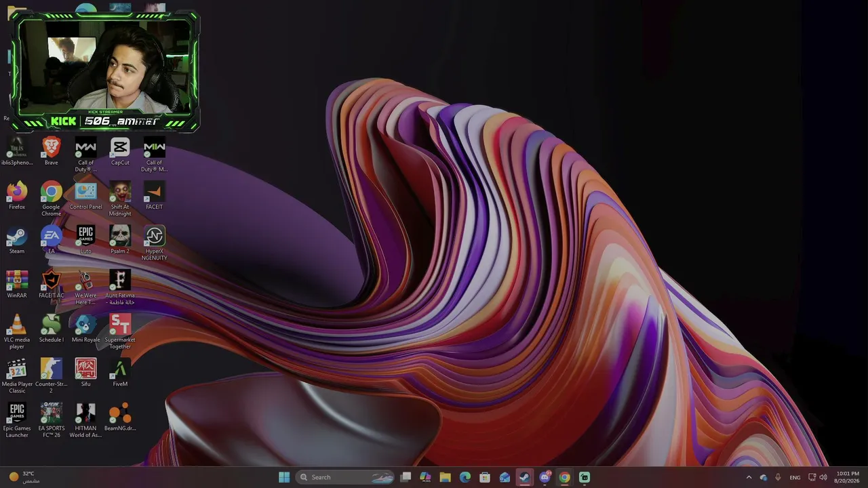This screenshot has height=488, width=868.
Task: Select the FACEIT AC desktop icon
Action: tap(51, 284)
